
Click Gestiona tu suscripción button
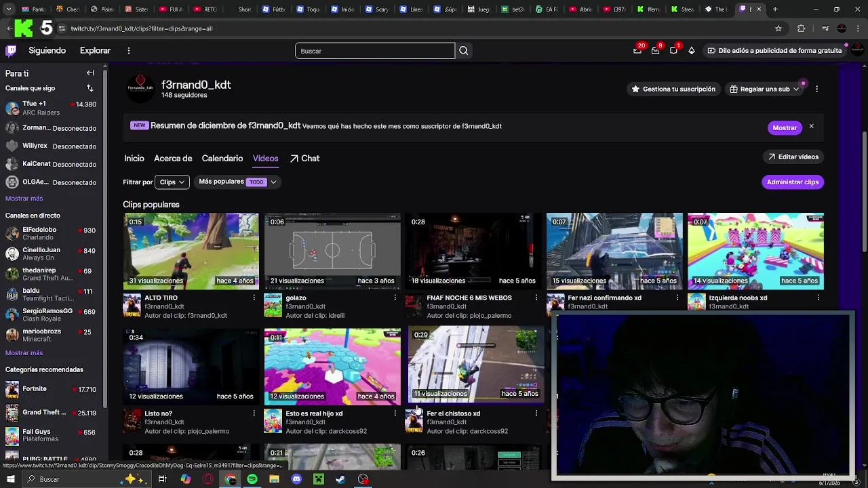[x=673, y=89]
